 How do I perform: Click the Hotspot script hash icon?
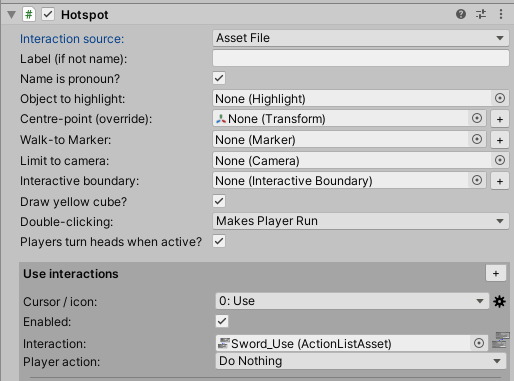29,14
